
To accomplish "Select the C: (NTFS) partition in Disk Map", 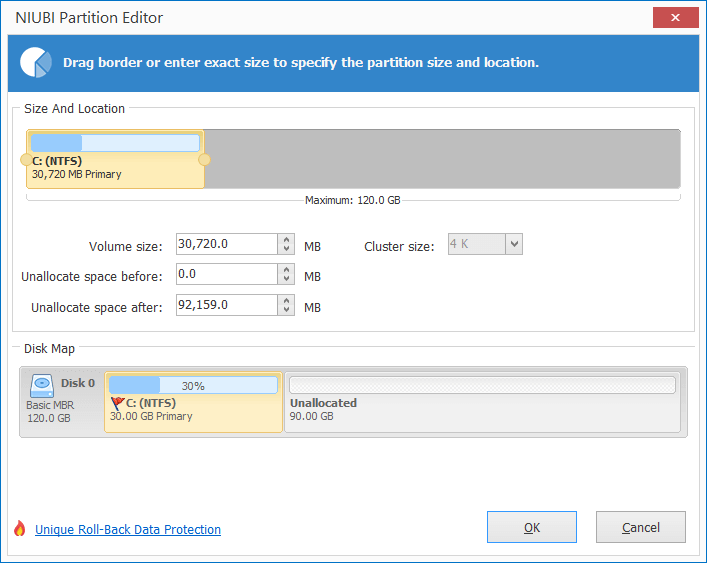I will coord(193,402).
